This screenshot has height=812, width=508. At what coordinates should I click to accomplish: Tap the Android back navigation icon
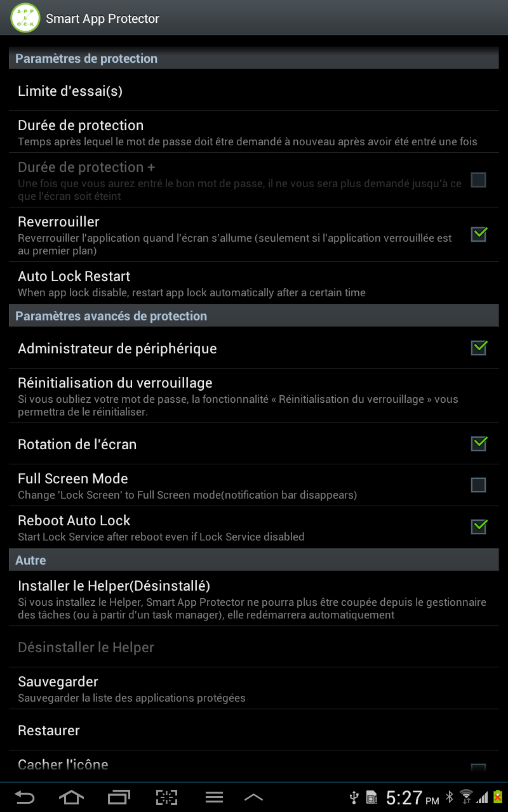24,797
